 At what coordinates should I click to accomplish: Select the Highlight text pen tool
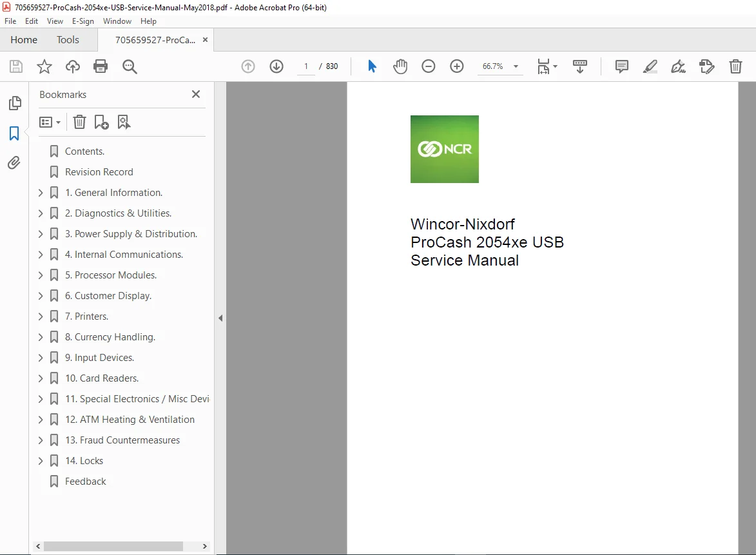650,66
